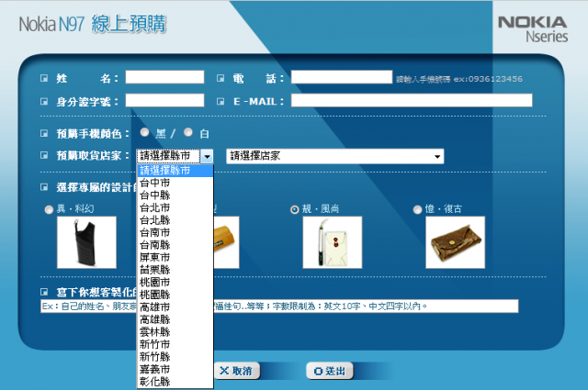Click the bullet icon beside 寫下你想客製化
The image size is (588, 390).
point(44,291)
